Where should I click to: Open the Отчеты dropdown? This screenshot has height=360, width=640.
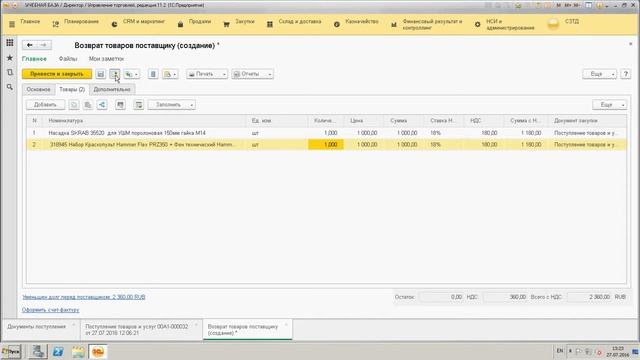pos(252,74)
